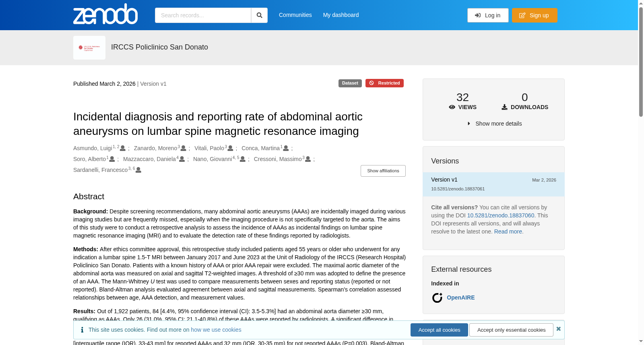Click the 0 downloads count
The height and width of the screenshot is (345, 644).
pyautogui.click(x=524, y=97)
